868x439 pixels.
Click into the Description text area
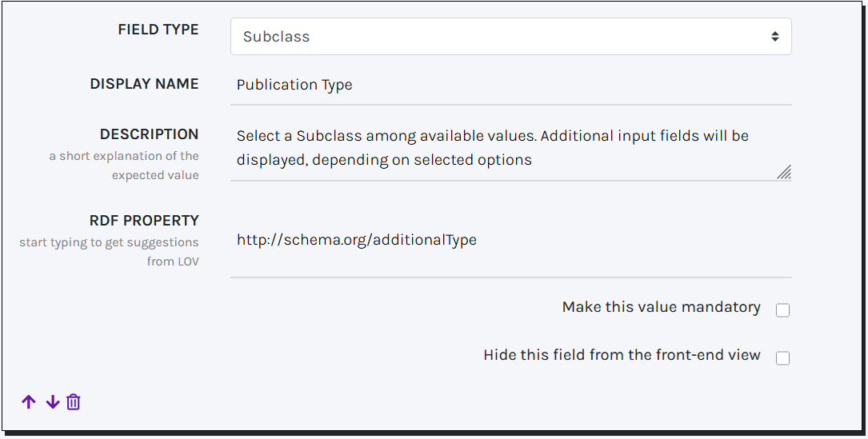click(x=504, y=147)
